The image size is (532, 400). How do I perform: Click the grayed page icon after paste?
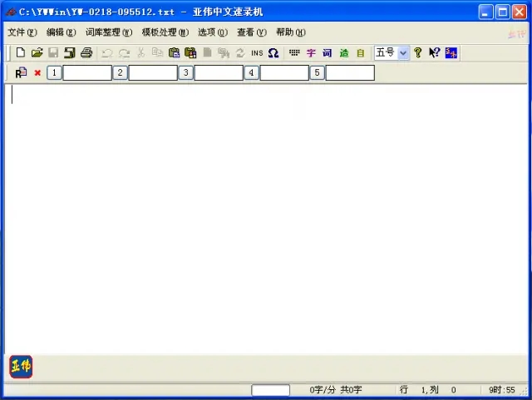click(x=207, y=52)
